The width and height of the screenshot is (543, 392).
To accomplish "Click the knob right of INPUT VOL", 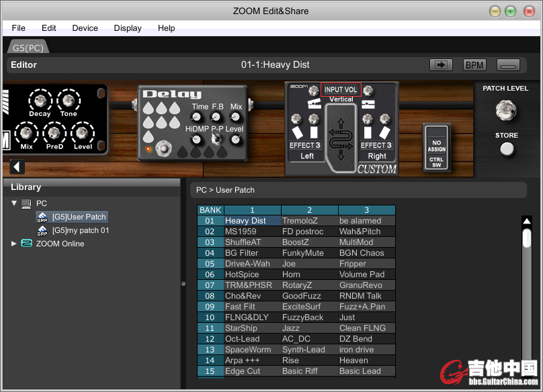I will coord(368,91).
